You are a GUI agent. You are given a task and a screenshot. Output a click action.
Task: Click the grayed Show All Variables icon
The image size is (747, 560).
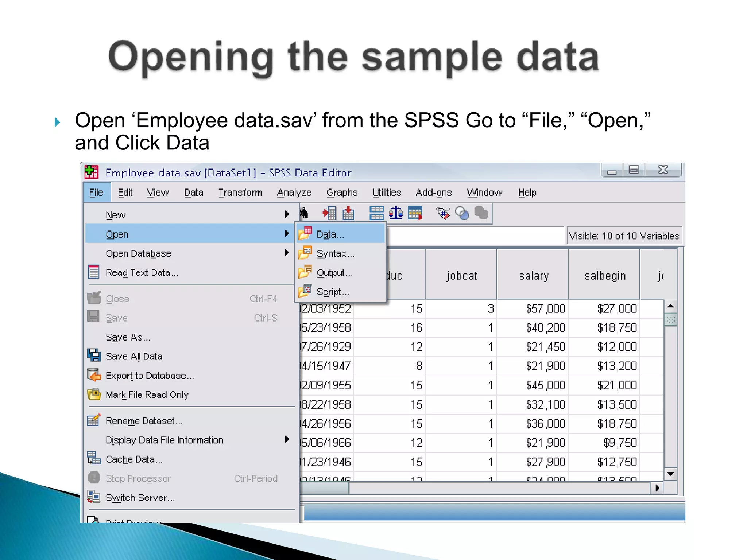click(x=481, y=213)
